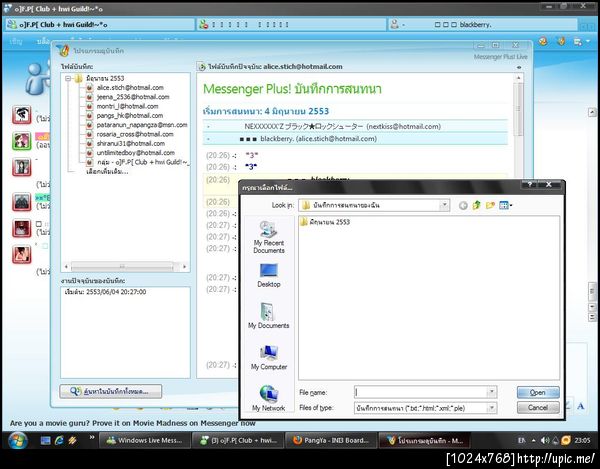Switch to the blackberry contact tab

point(483,25)
